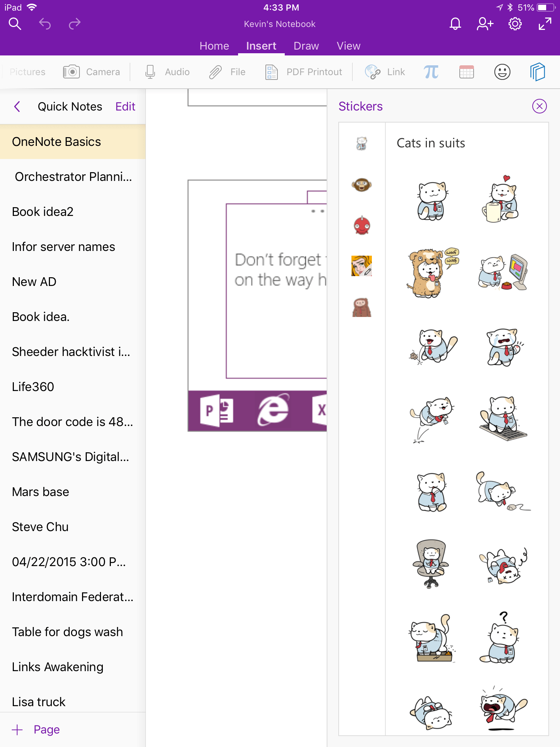
Task: Open settings gear icon
Action: 515,24
